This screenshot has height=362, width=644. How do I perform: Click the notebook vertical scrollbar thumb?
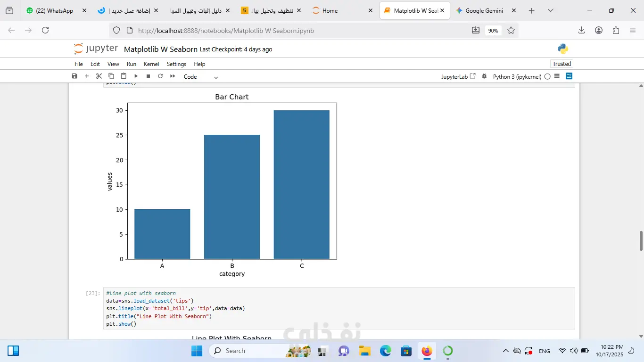(641, 241)
